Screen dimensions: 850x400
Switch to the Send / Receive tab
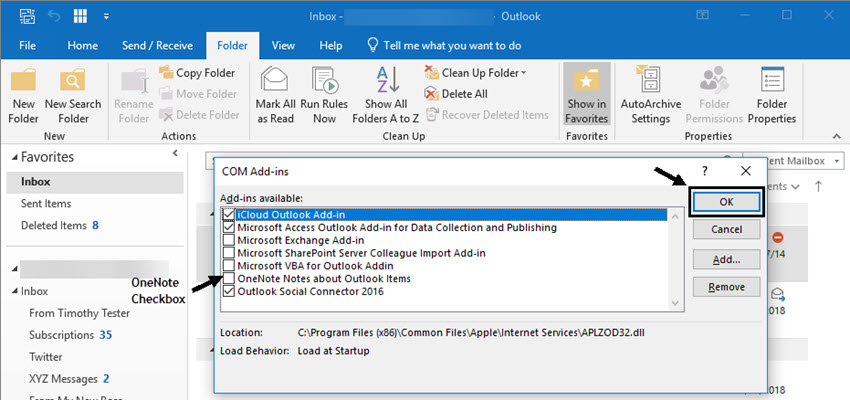click(157, 46)
